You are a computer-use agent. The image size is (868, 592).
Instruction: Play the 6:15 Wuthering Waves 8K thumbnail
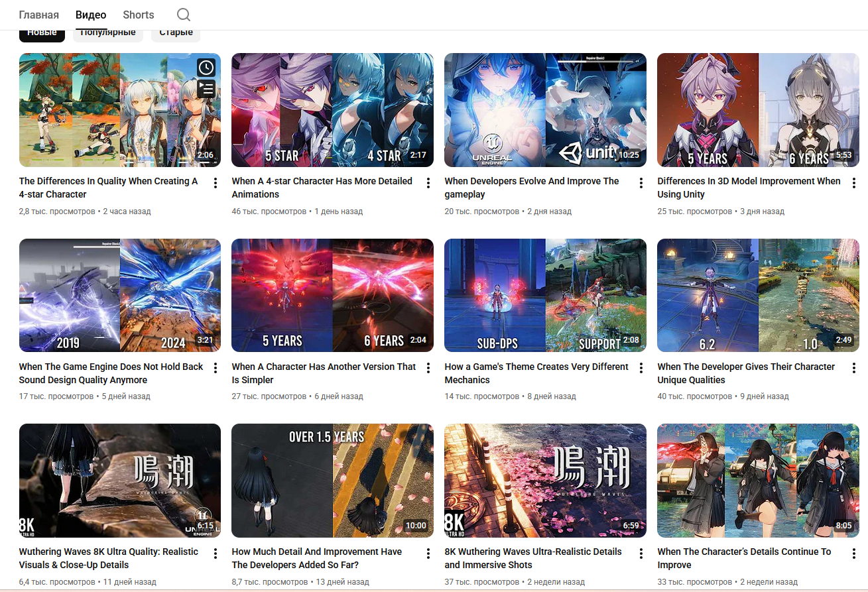(x=120, y=481)
